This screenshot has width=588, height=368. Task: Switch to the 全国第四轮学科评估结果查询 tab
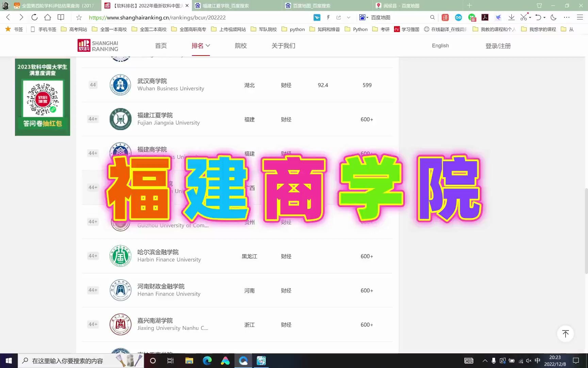[54, 5]
